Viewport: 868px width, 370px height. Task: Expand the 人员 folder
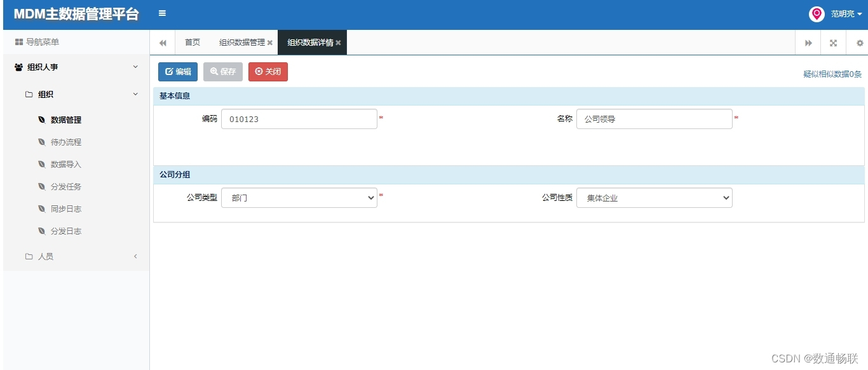[135, 256]
